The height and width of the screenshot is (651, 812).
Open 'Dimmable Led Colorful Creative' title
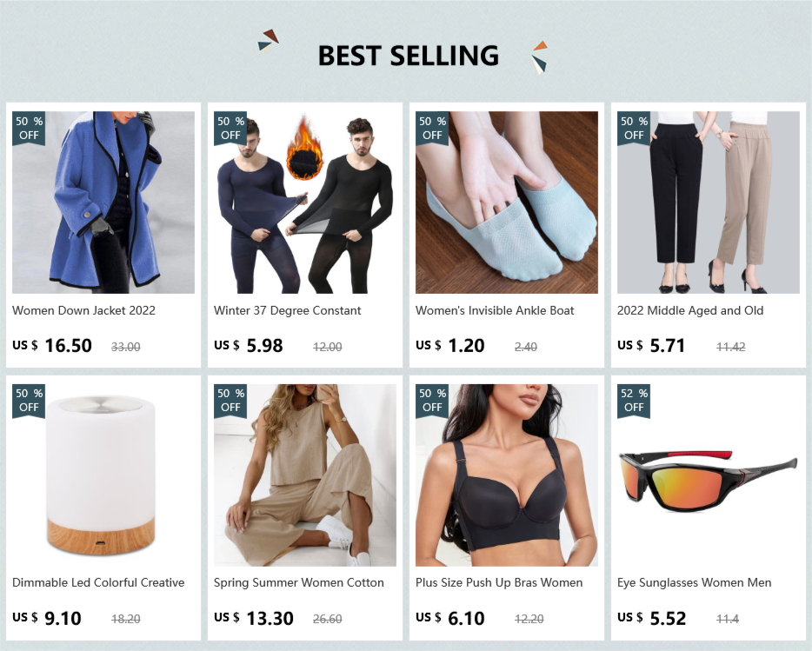click(98, 582)
